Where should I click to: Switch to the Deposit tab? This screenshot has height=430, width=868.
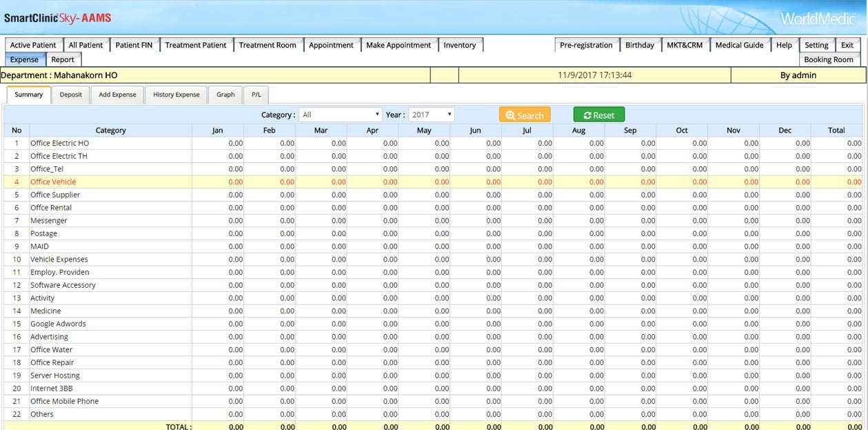coord(70,95)
